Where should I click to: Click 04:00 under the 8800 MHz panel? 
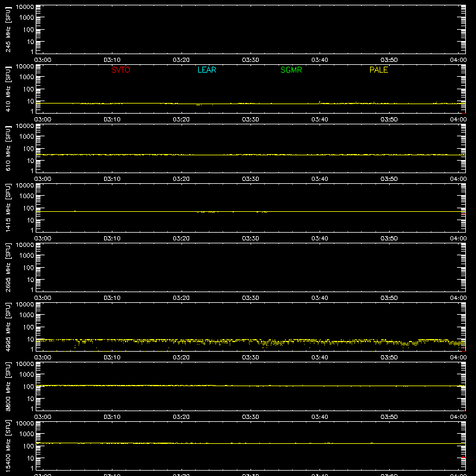(x=458, y=417)
